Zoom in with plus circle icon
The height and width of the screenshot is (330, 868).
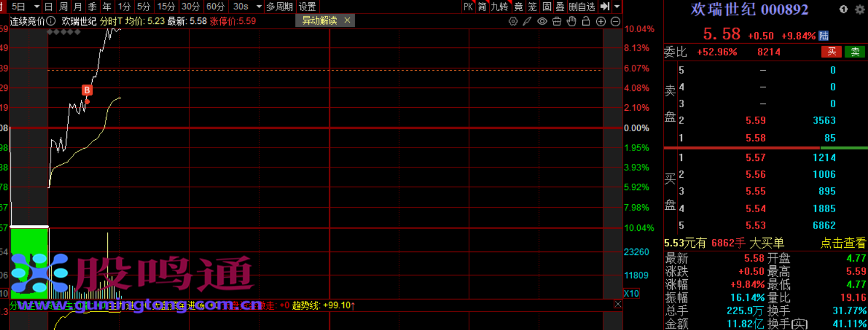point(601,22)
